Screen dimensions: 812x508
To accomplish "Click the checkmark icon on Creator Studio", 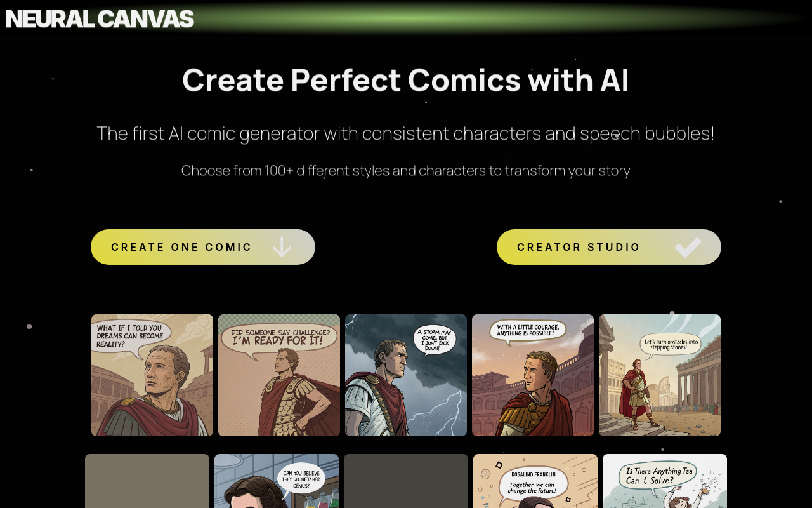I will tap(688, 247).
